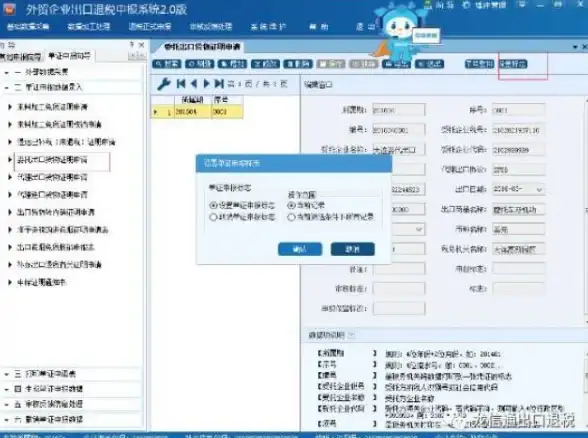This screenshot has height=438, width=588.
Task: Expand 委托出口货物证明申请 tree node
Action: 10,159
